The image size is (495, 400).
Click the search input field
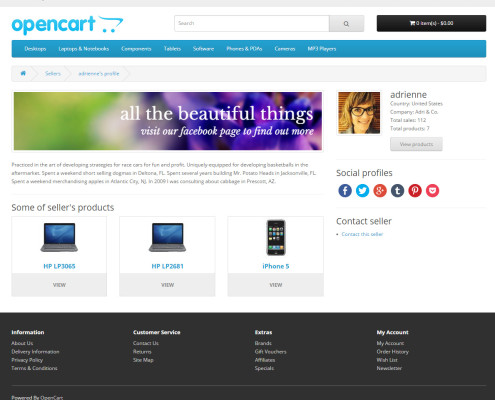[252, 24]
